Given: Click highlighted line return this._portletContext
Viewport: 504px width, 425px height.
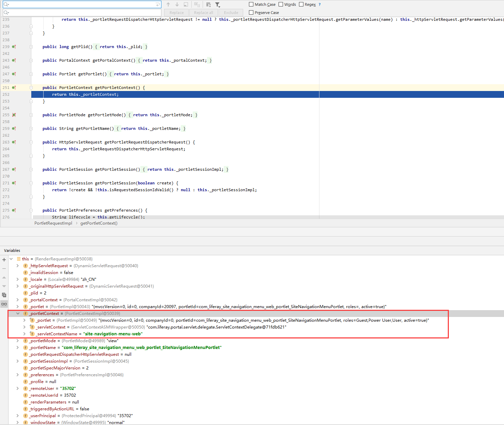Looking at the screenshot, I should pos(268,94).
